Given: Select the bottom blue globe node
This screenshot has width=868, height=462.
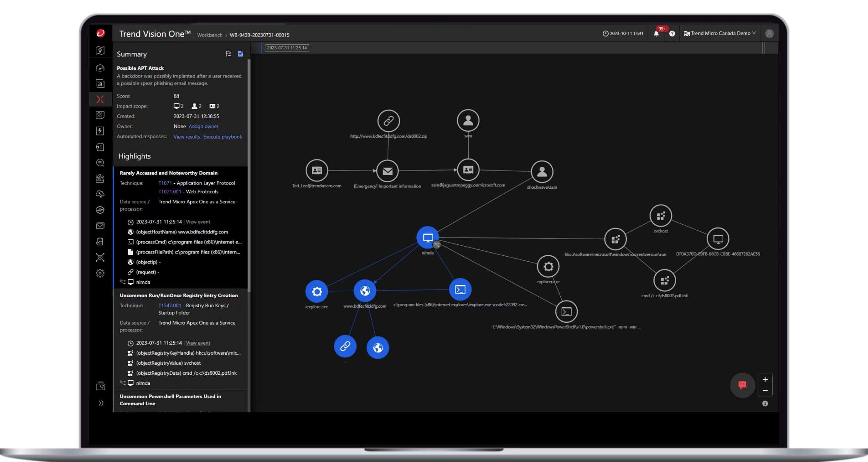Looking at the screenshot, I should [x=378, y=348].
